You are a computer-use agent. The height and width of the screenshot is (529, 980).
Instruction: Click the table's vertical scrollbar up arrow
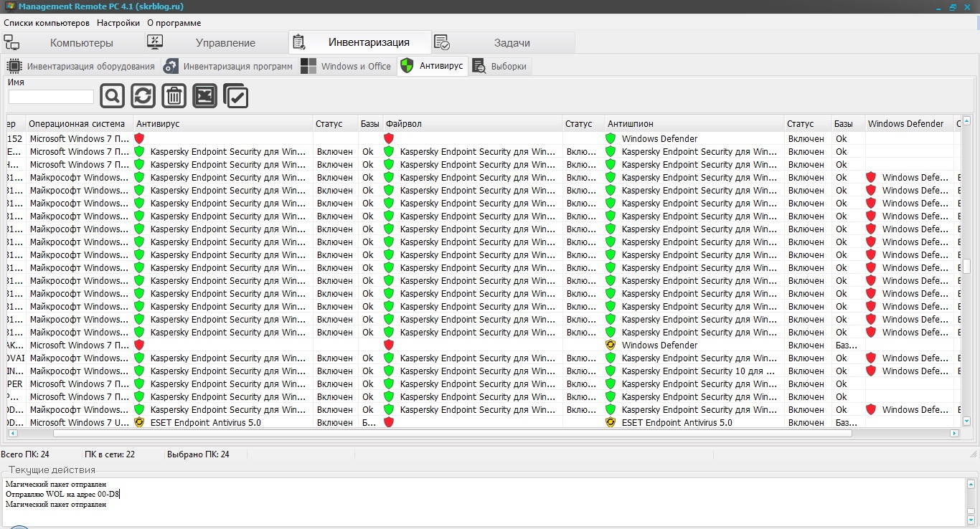click(966, 121)
